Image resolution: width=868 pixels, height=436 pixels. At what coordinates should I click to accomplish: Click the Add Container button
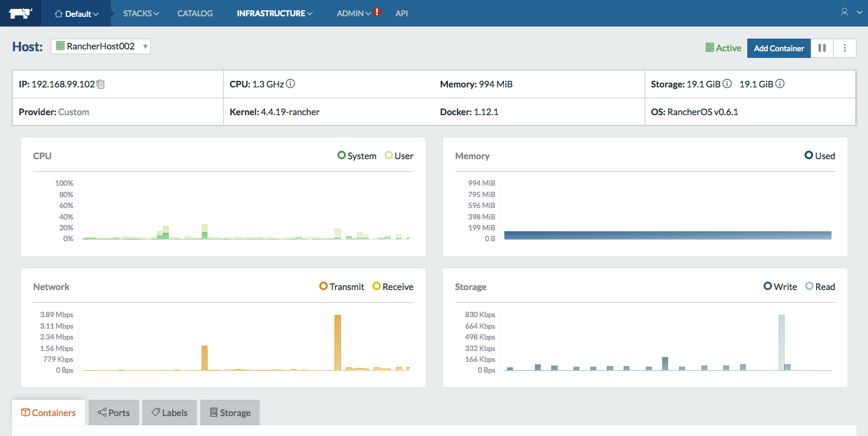pos(779,48)
